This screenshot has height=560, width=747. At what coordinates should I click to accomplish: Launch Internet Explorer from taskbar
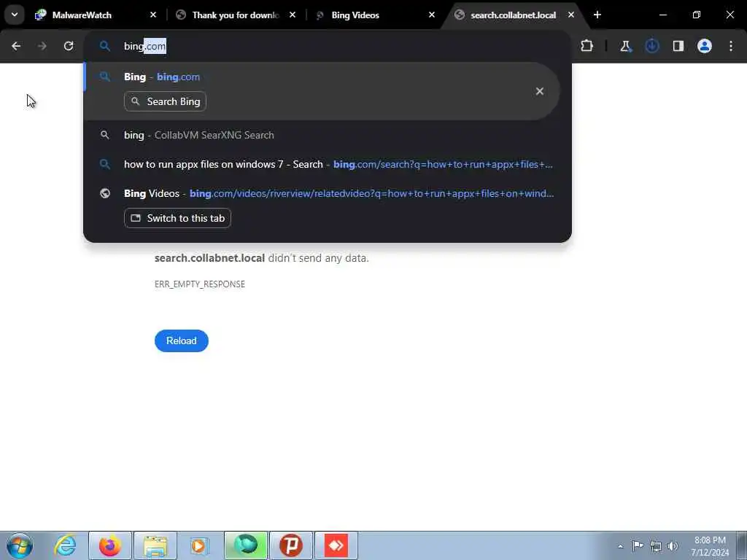tap(65, 545)
